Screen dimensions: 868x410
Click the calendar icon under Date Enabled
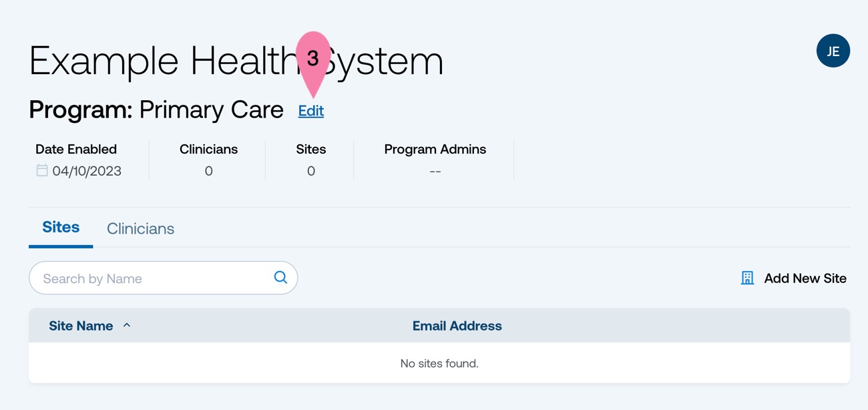(41, 170)
